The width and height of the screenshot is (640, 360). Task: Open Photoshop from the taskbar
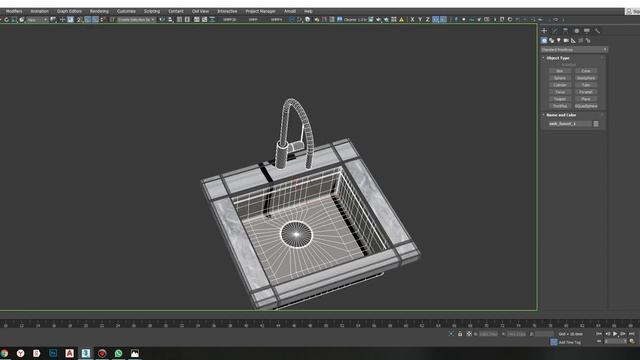coord(53,353)
